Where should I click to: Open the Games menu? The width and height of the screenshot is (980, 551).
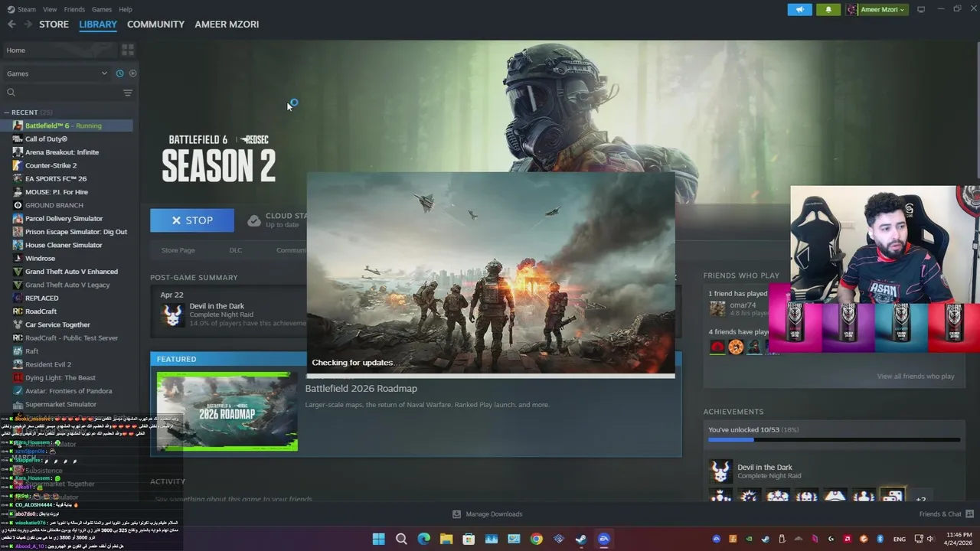point(102,9)
